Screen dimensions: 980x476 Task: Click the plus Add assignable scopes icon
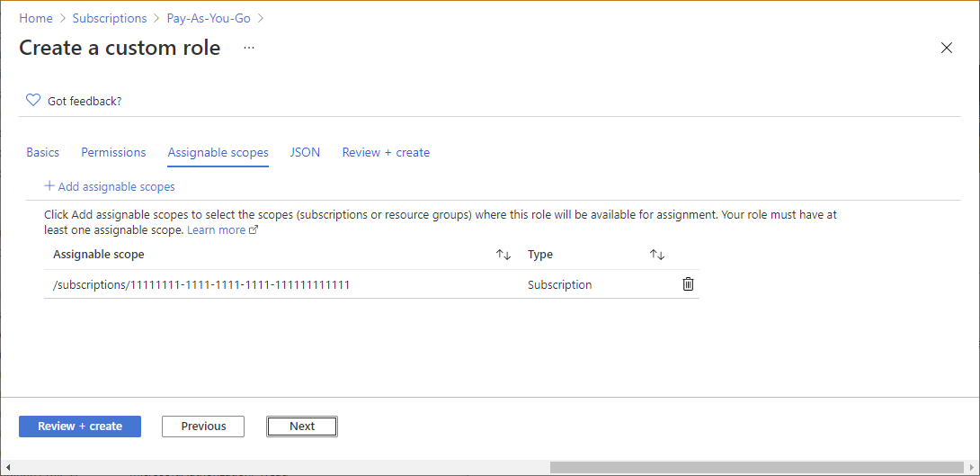point(49,185)
